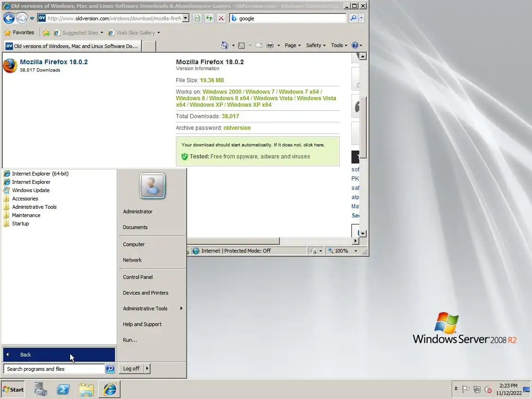Click the Help question mark icon
532x399 pixels.
355,45
